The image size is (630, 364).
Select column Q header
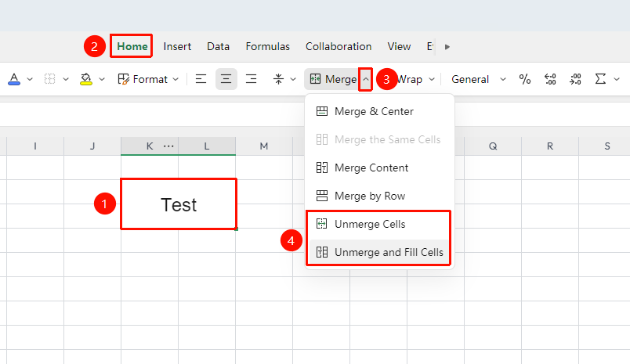pyautogui.click(x=493, y=146)
